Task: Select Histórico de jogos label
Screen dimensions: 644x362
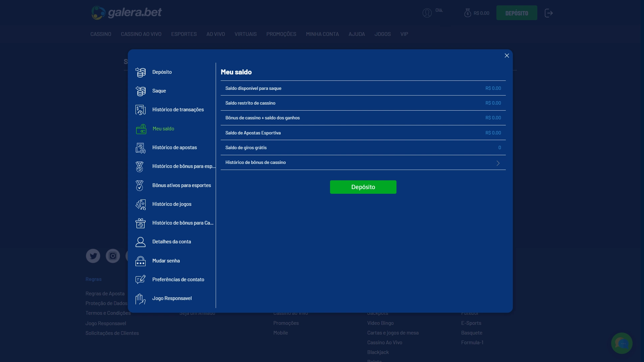Action: point(172,204)
